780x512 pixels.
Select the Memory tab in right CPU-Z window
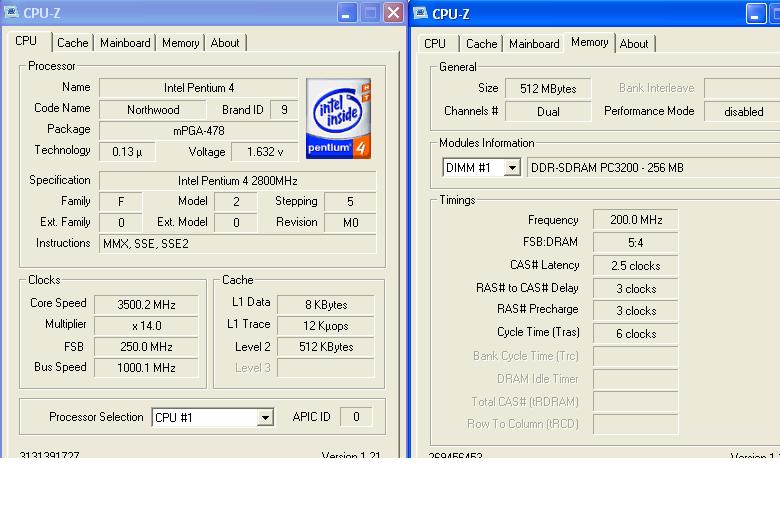pyautogui.click(x=590, y=42)
